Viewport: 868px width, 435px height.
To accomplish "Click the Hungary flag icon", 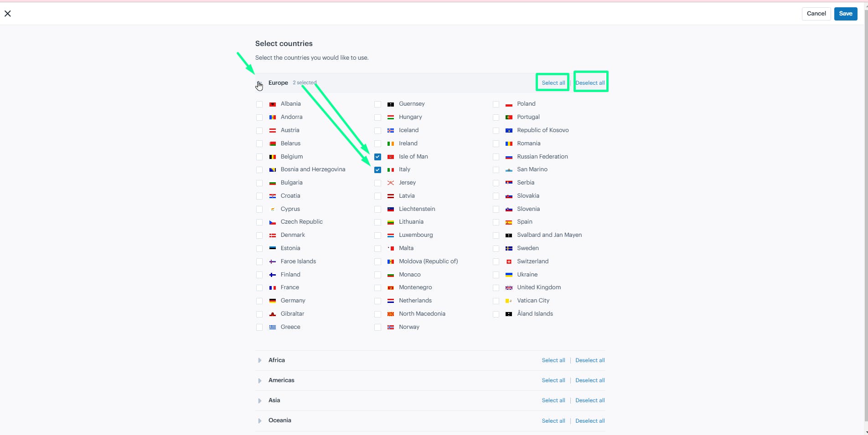I will click(391, 118).
